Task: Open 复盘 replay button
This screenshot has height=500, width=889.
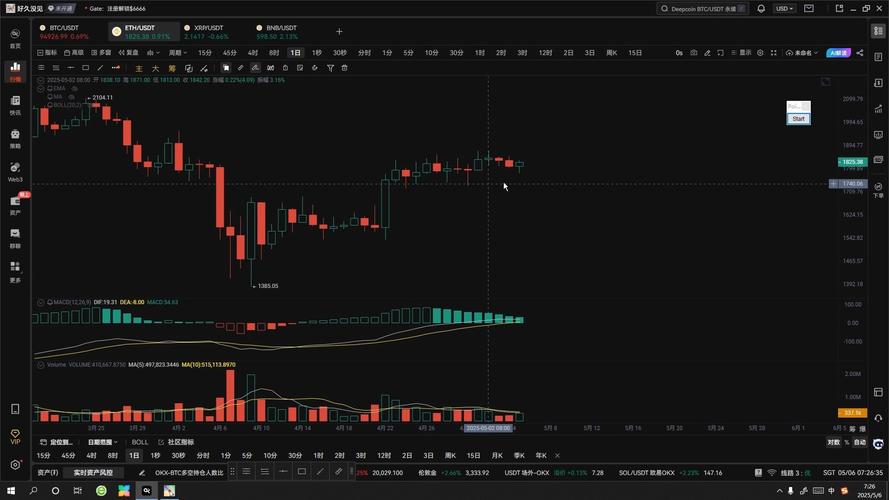Action: click(128, 53)
